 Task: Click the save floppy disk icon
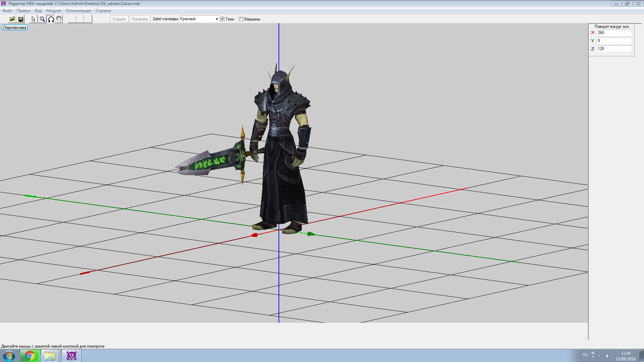tap(21, 19)
